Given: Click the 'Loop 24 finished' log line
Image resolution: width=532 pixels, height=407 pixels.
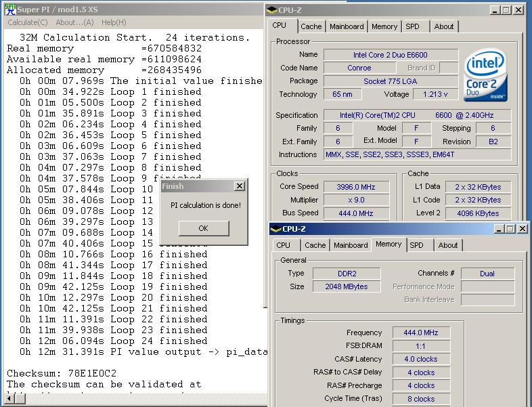Looking at the screenshot, I should coord(113,341).
